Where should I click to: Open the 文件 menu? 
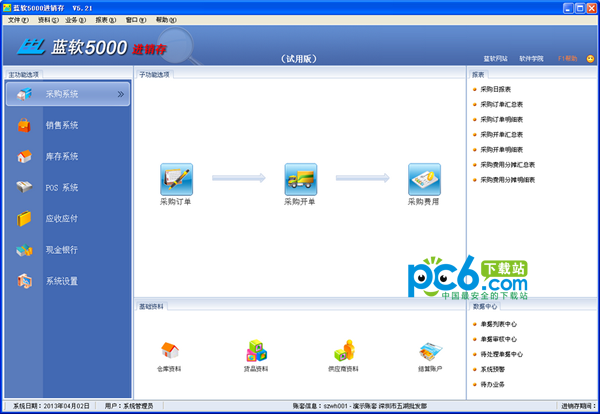point(18,20)
